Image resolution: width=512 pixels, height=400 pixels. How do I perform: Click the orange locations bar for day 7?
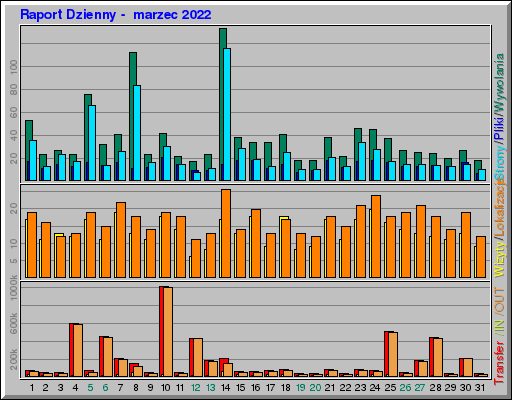click(121, 240)
